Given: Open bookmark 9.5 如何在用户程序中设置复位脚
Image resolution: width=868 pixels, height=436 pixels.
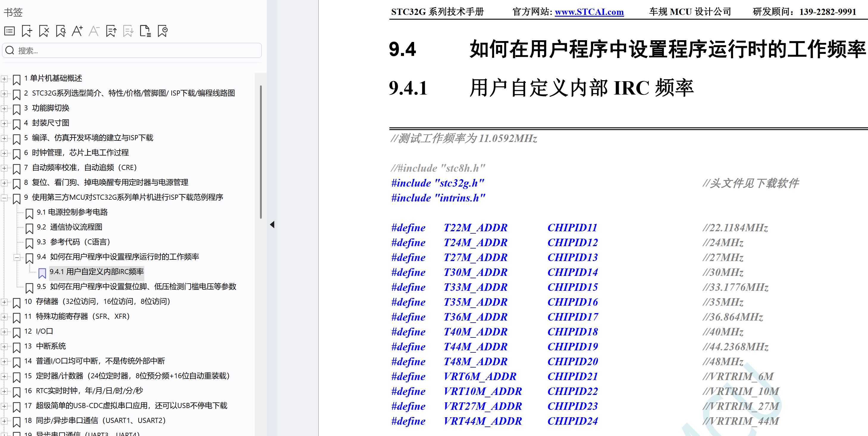Looking at the screenshot, I should pyautogui.click(x=137, y=287).
